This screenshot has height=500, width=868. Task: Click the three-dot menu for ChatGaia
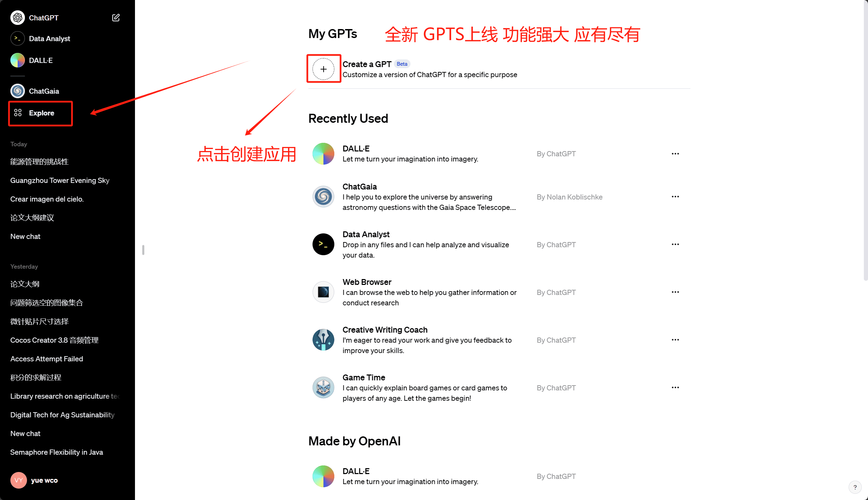[675, 197]
